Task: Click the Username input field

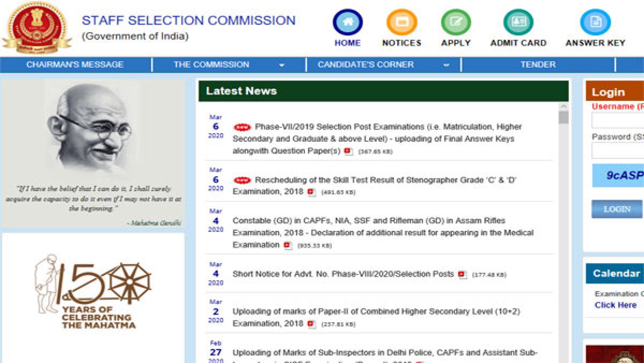Action: [x=618, y=120]
